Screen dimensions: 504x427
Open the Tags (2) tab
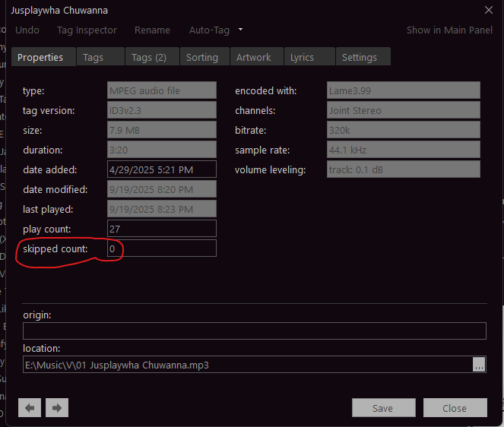click(152, 57)
